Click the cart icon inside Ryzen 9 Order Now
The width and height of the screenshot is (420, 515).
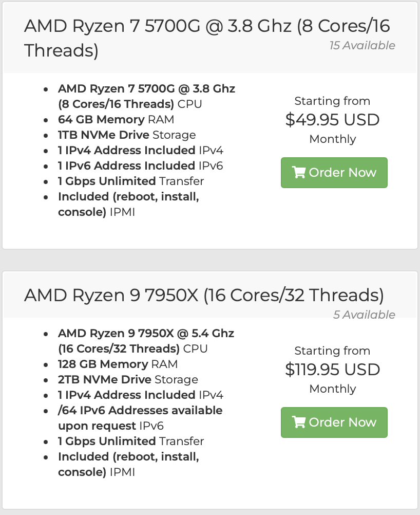(298, 422)
